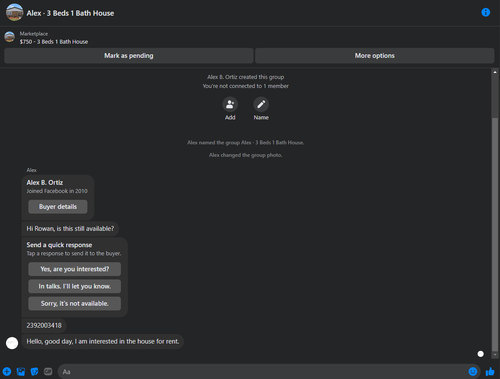This screenshot has width=500, height=379.
Task: Click "Joined Facebook in 2010" text
Action: click(57, 191)
